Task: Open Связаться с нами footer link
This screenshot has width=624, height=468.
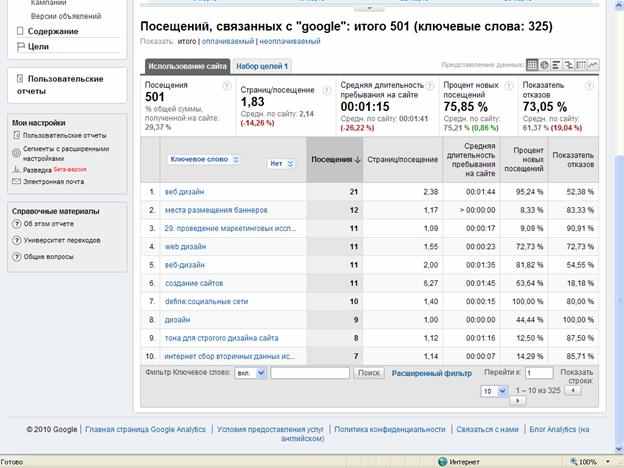Action: pos(487,429)
